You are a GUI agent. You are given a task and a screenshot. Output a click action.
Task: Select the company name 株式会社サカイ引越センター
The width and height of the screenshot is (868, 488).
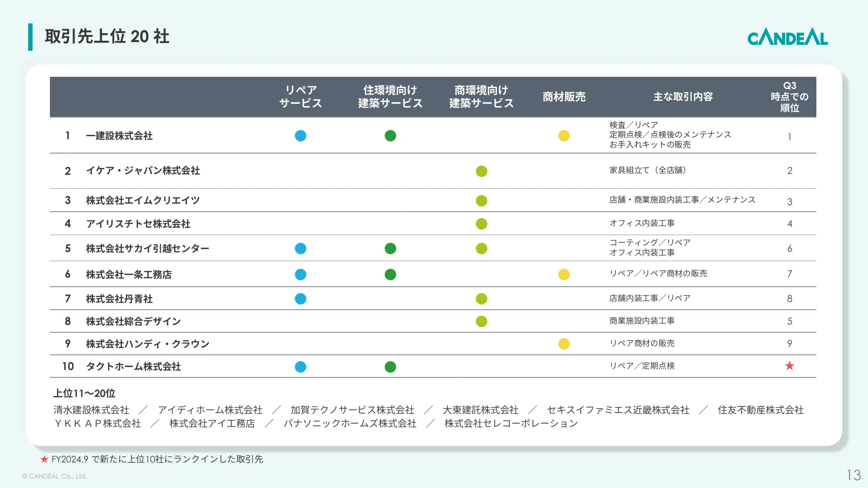148,249
